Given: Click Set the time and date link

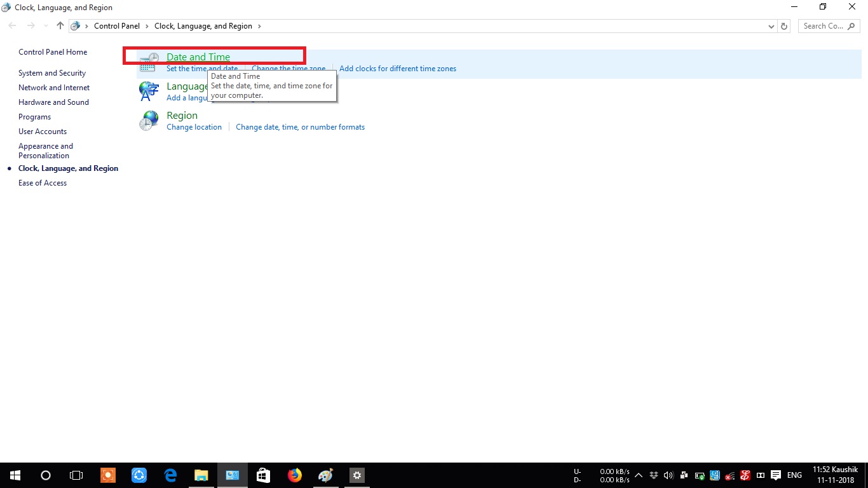Looking at the screenshot, I should pyautogui.click(x=202, y=69).
